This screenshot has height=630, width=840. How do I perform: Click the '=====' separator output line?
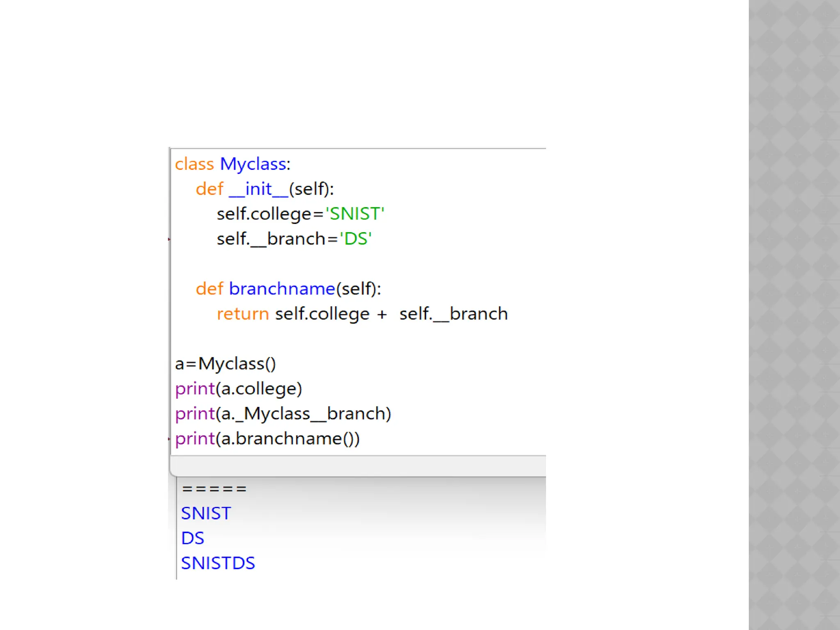point(214,489)
